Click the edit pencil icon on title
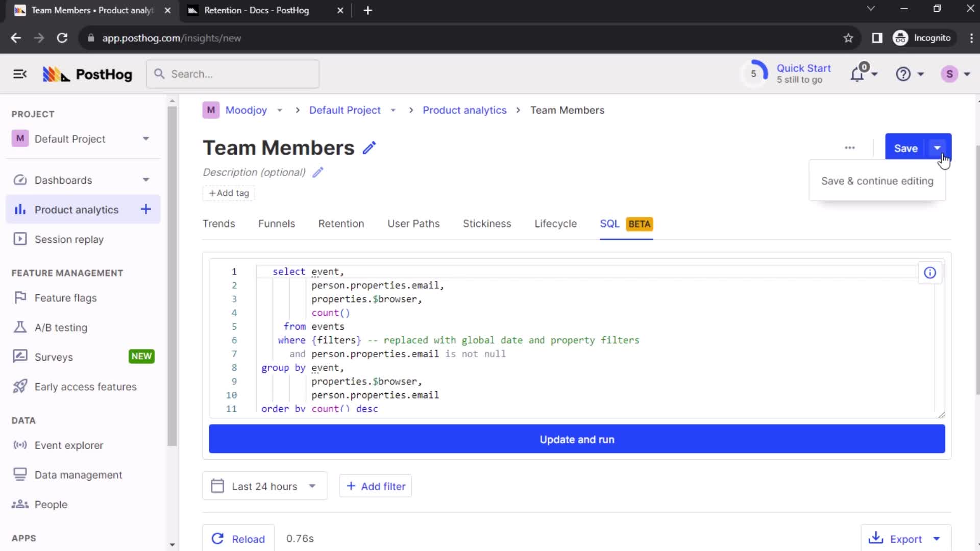Viewport: 980px width, 551px height. pos(370,147)
